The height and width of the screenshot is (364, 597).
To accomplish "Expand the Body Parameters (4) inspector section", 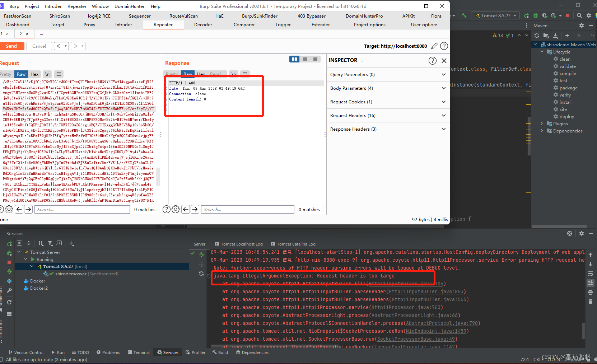I will tap(388, 88).
